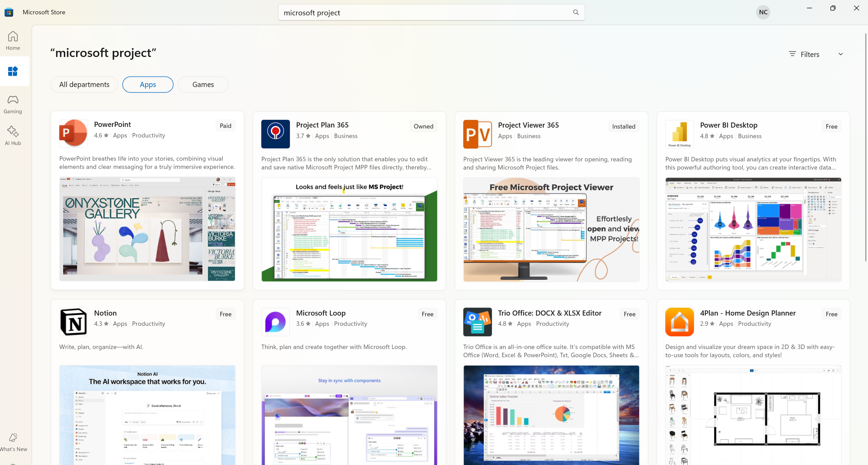Open the Power BI Desktop app icon
The width and height of the screenshot is (868, 465).
point(680,134)
